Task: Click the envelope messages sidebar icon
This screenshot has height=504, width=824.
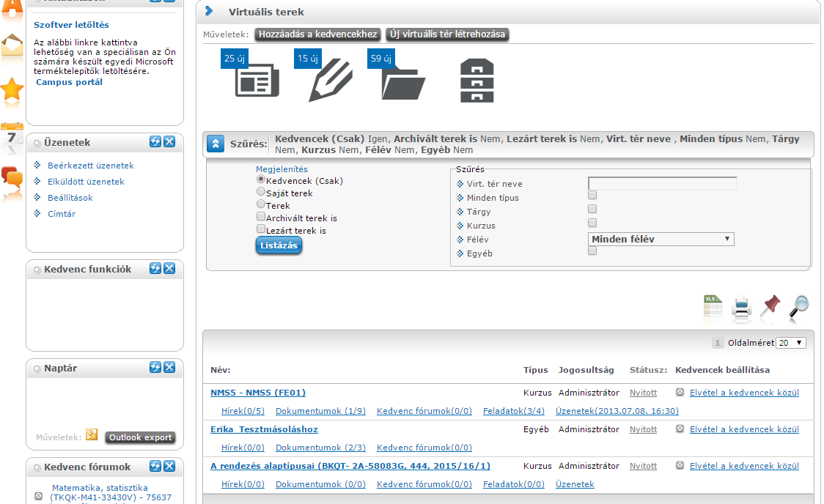Action: pos(12,46)
